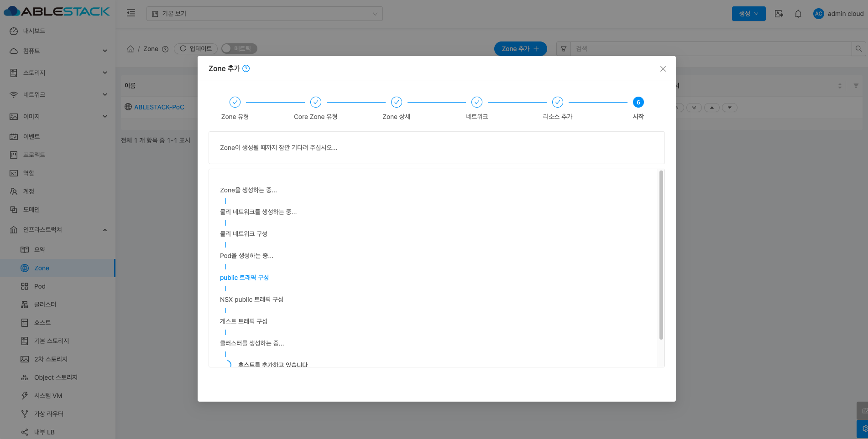Expand the 컴퓨트 menu
Viewport: 868px width, 439px height.
(58, 51)
